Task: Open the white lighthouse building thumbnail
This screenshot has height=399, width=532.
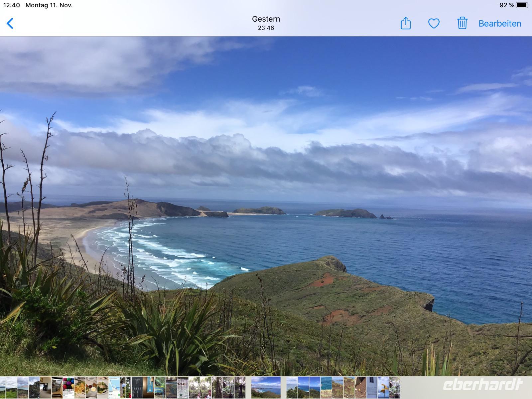Action: pyautogui.click(x=372, y=387)
